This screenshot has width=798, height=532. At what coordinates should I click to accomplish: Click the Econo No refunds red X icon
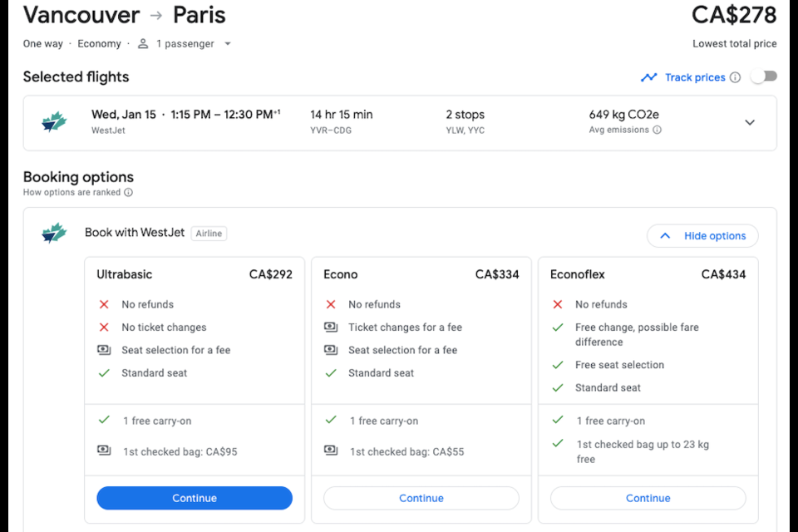click(331, 304)
